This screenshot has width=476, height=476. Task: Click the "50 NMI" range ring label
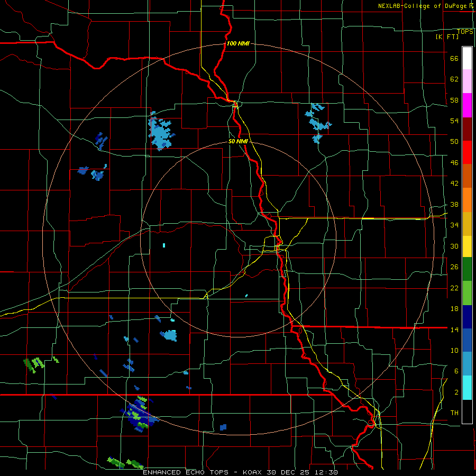239,141
